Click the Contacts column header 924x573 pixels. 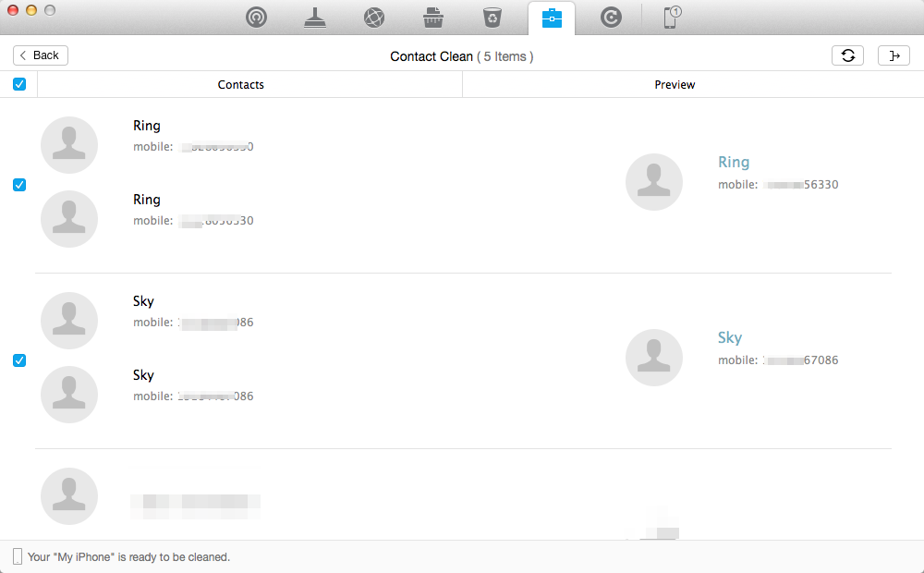241,84
